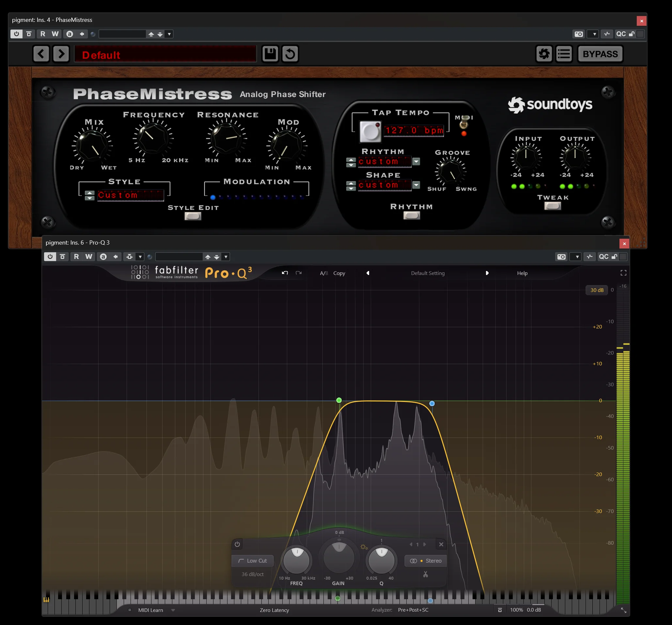Revert PhaseMistress preset with undo arrow icon
Screen dimensions: 672x625
click(290, 54)
